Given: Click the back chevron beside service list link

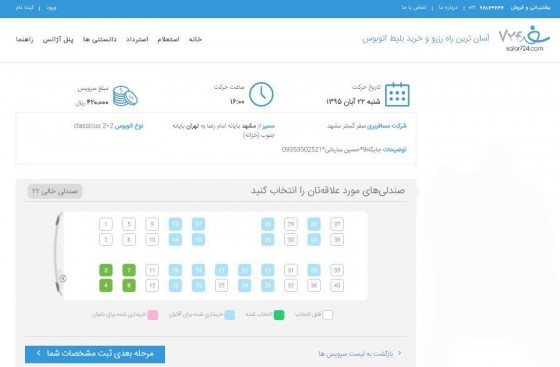Looking at the screenshot, I should [400, 353].
